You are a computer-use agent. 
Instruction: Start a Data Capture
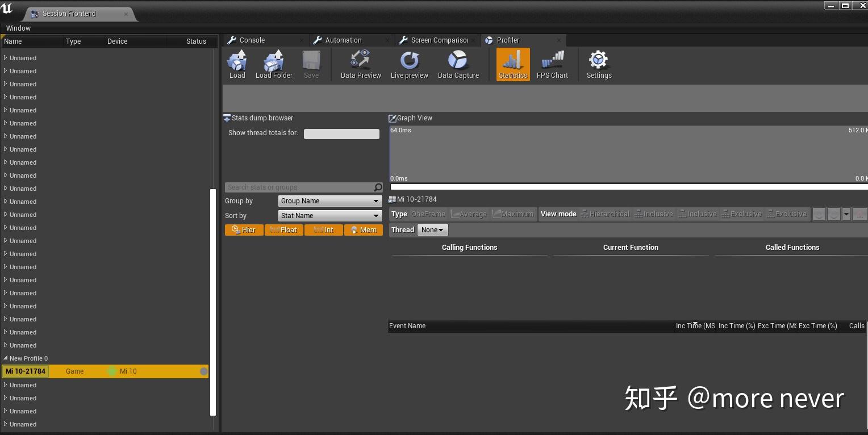pos(458,64)
